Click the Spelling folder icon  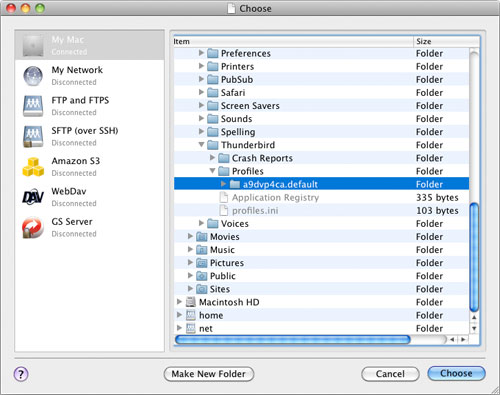[x=212, y=132]
